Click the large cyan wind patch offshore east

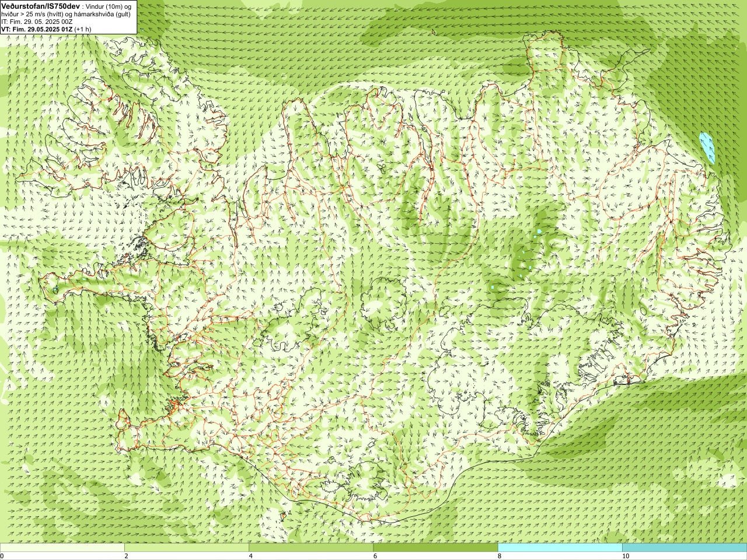pyautogui.click(x=707, y=148)
